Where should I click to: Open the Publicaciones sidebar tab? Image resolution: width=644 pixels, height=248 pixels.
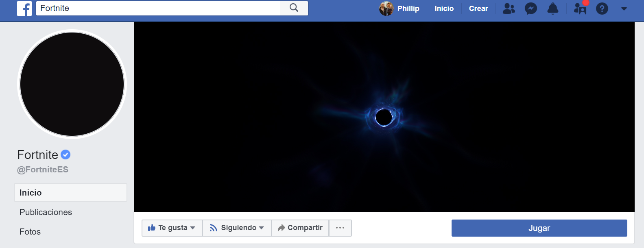click(x=46, y=212)
